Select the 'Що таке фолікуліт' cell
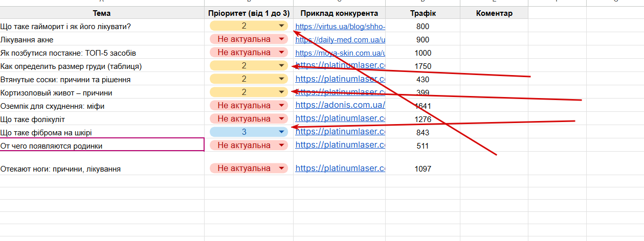 click(102, 119)
